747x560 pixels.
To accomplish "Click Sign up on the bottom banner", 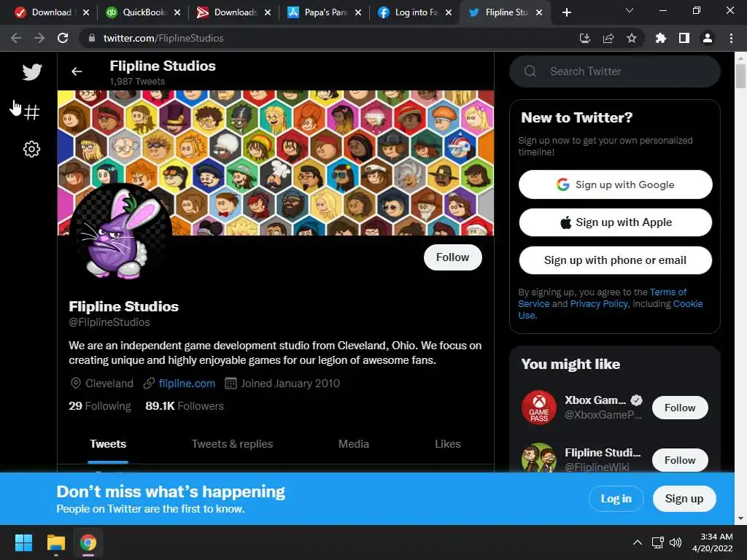I will coord(684,499).
